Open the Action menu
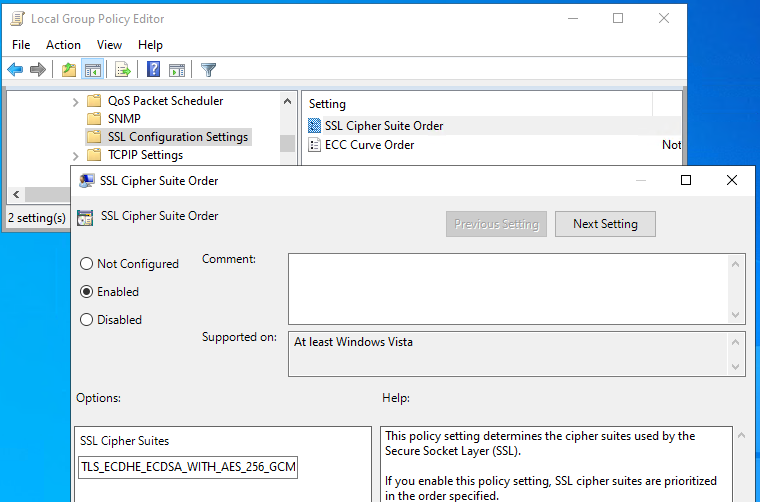This screenshot has height=502, width=760. coord(63,45)
